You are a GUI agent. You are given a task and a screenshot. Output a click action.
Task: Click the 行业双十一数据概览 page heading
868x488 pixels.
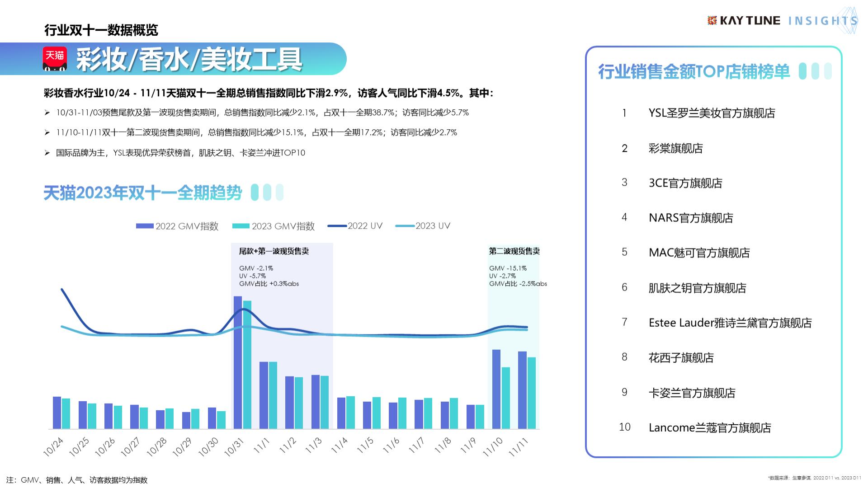pyautogui.click(x=101, y=30)
